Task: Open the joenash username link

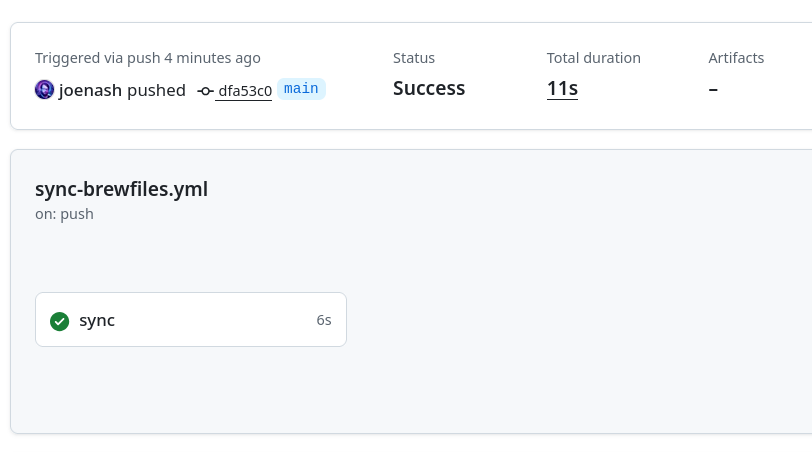Action: (90, 90)
